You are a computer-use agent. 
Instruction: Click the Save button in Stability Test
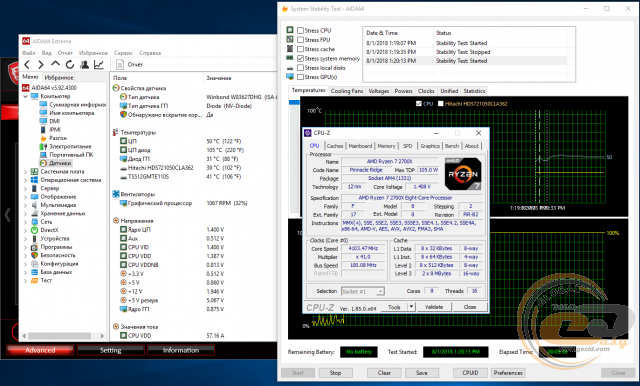[422, 373]
